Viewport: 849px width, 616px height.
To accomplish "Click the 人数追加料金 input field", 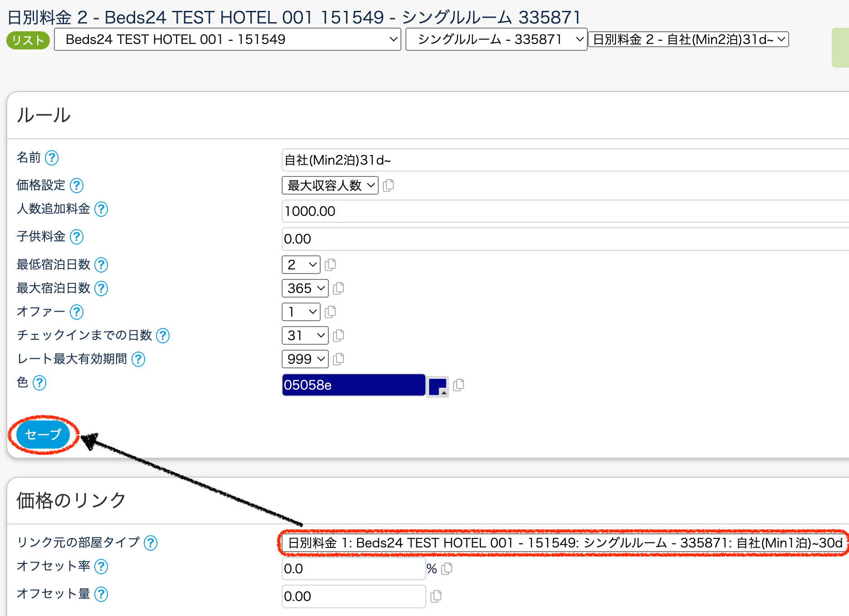I will pyautogui.click(x=562, y=211).
